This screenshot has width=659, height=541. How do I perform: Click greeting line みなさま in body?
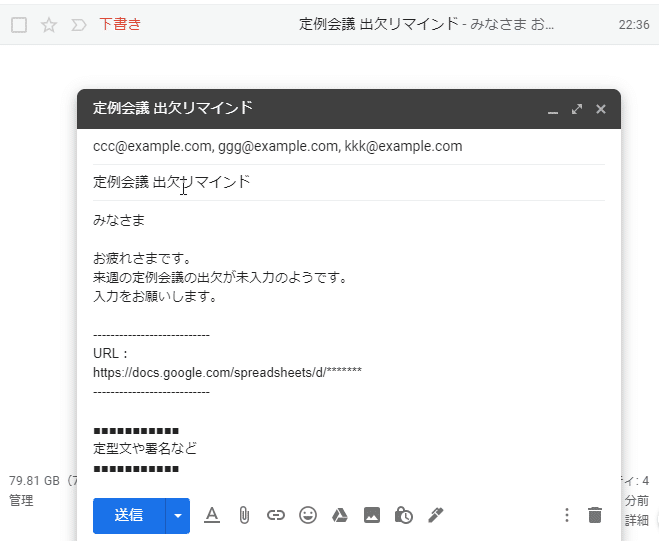click(x=119, y=220)
